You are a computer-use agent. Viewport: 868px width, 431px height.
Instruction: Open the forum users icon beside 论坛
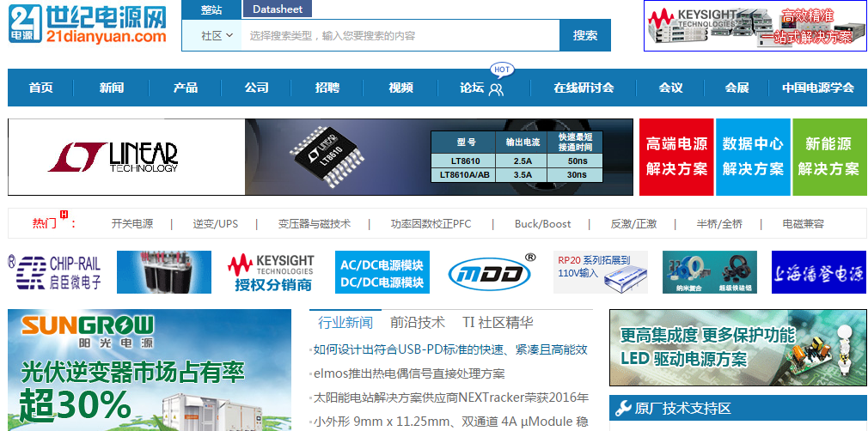497,88
